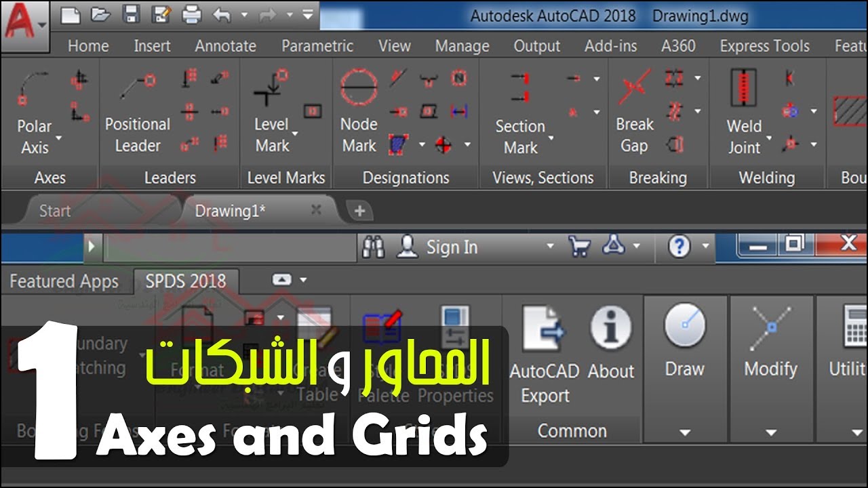Image resolution: width=868 pixels, height=488 pixels.
Task: Click the Redo arrow icon
Action: [268, 14]
